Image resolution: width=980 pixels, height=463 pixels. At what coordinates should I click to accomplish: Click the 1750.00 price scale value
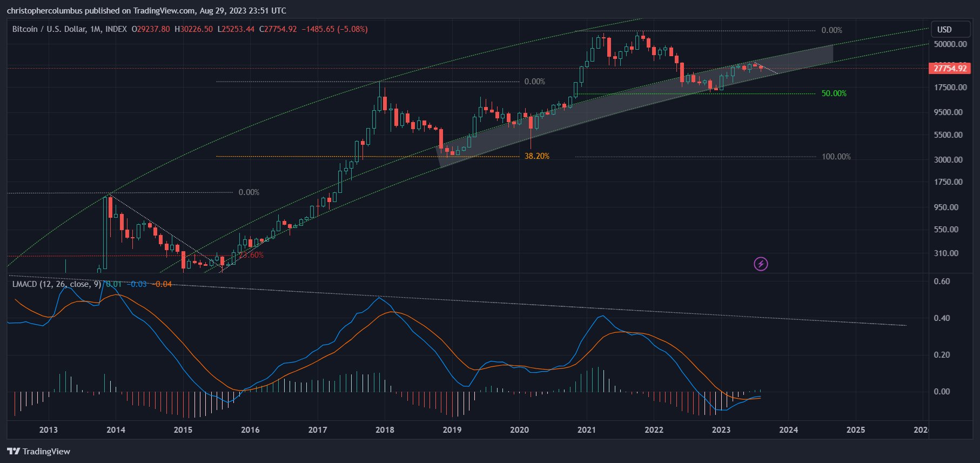tap(948, 182)
